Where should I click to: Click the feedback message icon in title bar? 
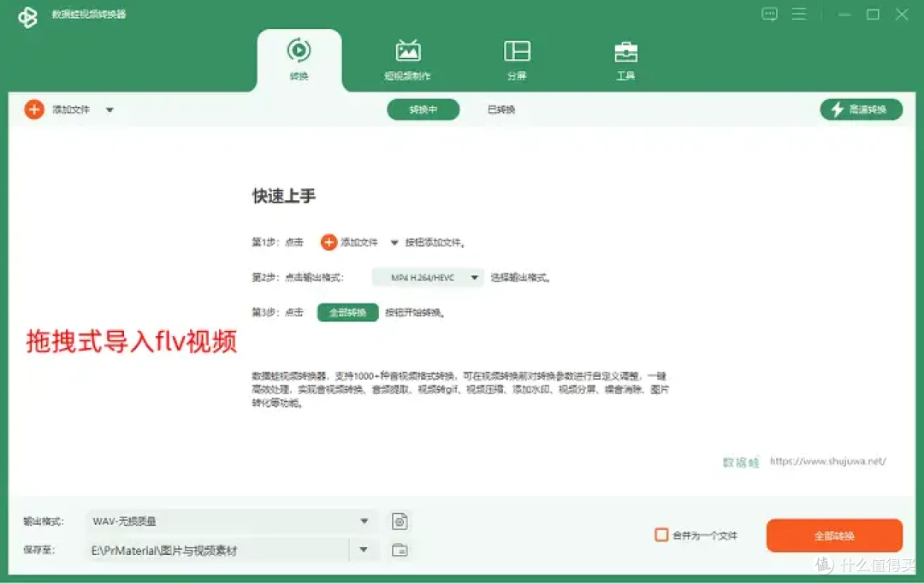click(x=770, y=15)
